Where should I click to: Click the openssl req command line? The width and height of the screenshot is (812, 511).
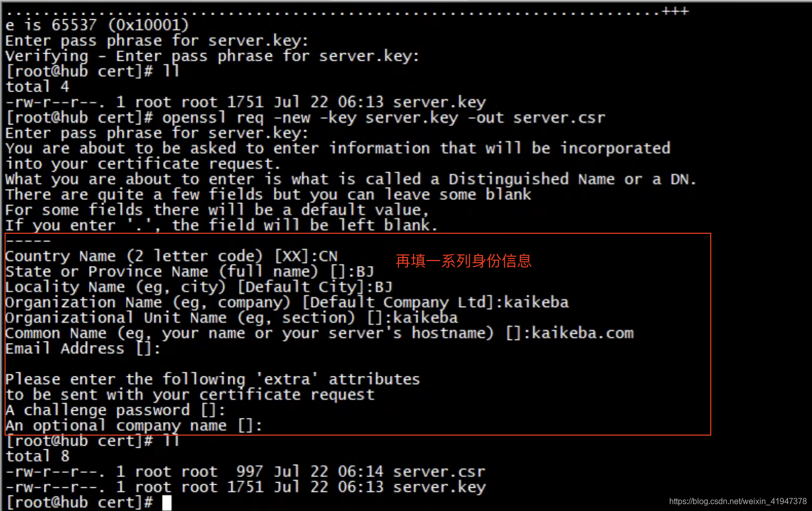click(383, 118)
